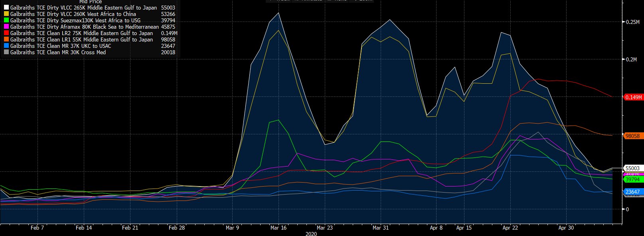The image size is (644, 236).
Task: Click the blue swatch for Clean MR 37K
Action: (6, 46)
